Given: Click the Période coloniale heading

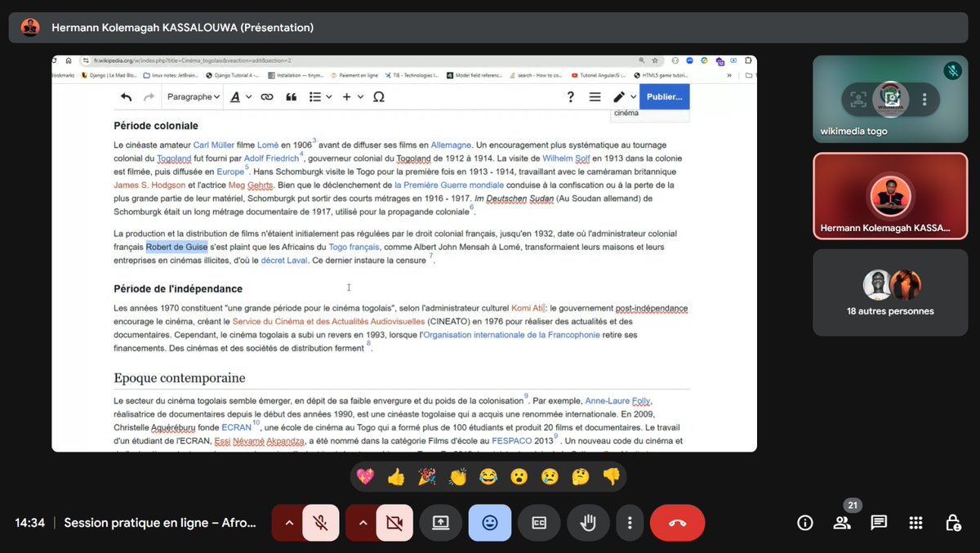Looking at the screenshot, I should pos(156,126).
